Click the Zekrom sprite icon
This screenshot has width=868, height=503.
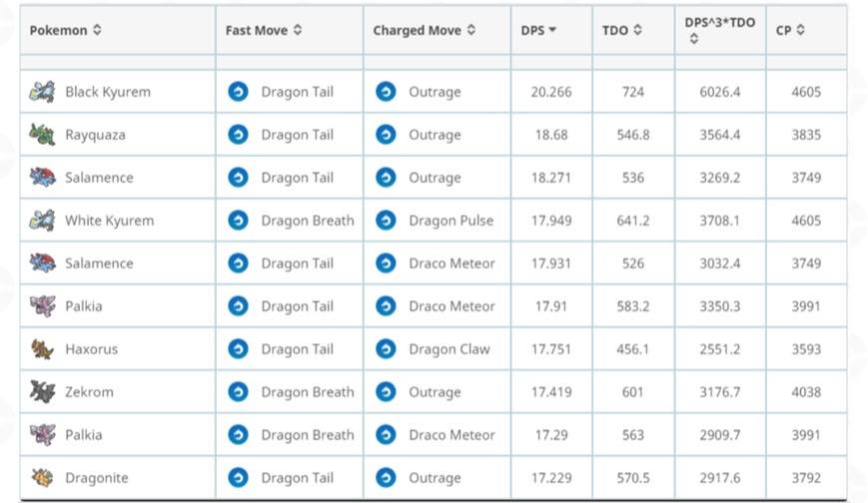click(42, 392)
